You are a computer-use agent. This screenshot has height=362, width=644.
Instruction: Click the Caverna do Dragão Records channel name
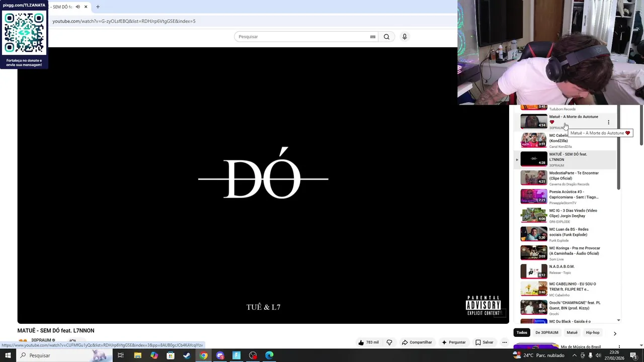569,184
